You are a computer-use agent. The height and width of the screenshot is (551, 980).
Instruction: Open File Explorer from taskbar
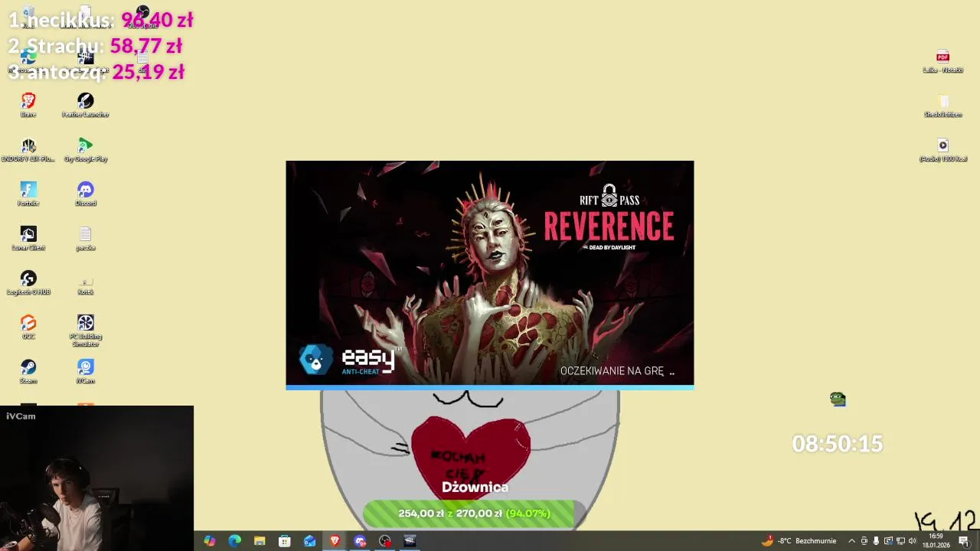pos(260,541)
